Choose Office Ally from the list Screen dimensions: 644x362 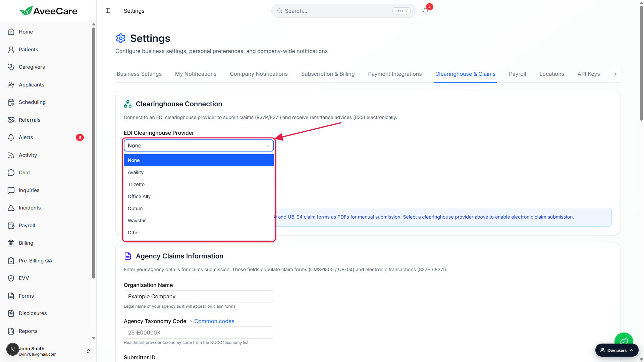pyautogui.click(x=199, y=196)
